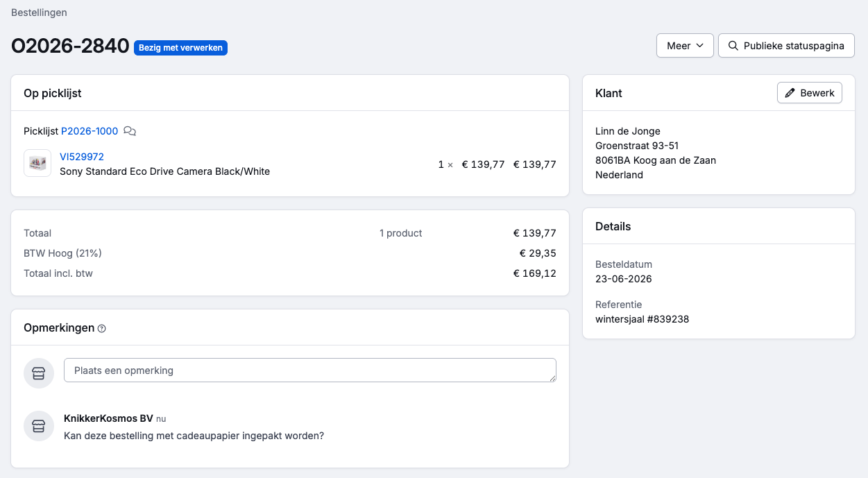
Task: Expand the Meer dropdown menu
Action: click(685, 46)
